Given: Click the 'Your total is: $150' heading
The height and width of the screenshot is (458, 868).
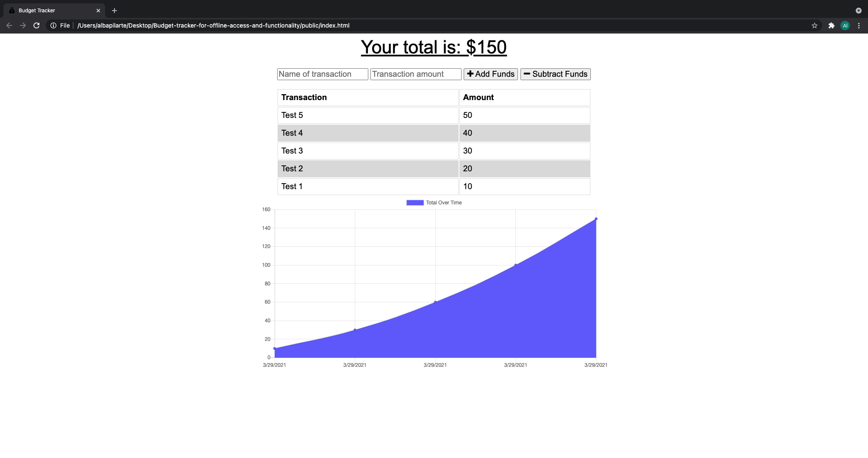Looking at the screenshot, I should pos(434,47).
